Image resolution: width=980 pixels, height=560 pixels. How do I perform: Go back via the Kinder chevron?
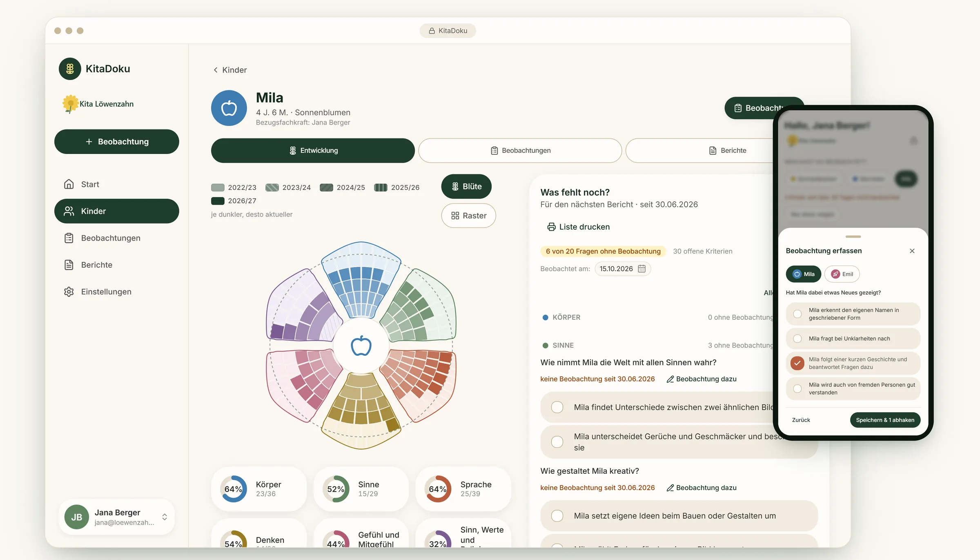tap(216, 70)
